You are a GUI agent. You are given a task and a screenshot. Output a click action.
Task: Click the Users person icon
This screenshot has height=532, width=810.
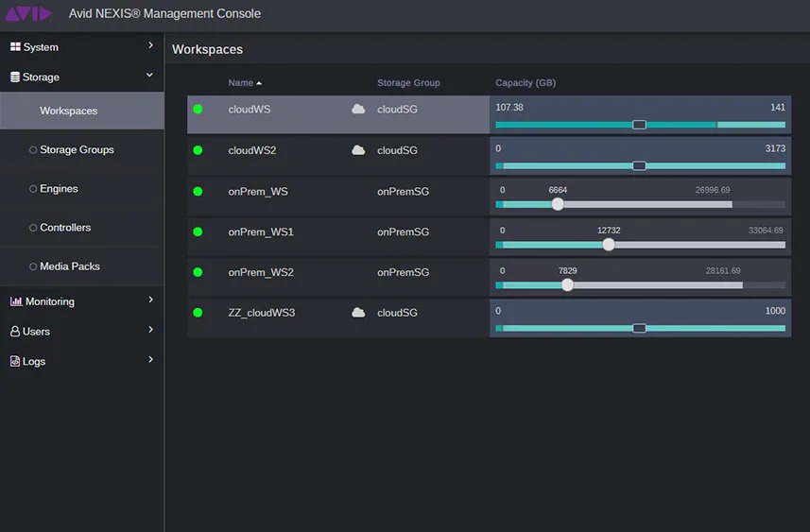pos(15,331)
